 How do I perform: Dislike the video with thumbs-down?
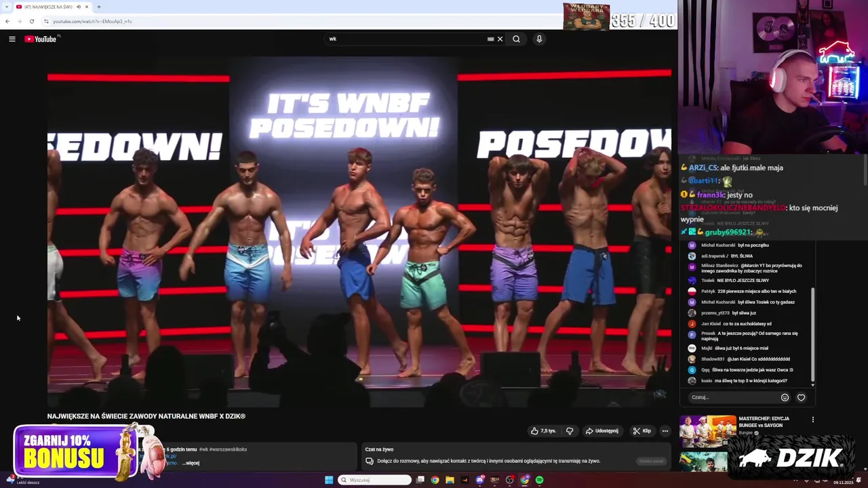[x=570, y=431]
